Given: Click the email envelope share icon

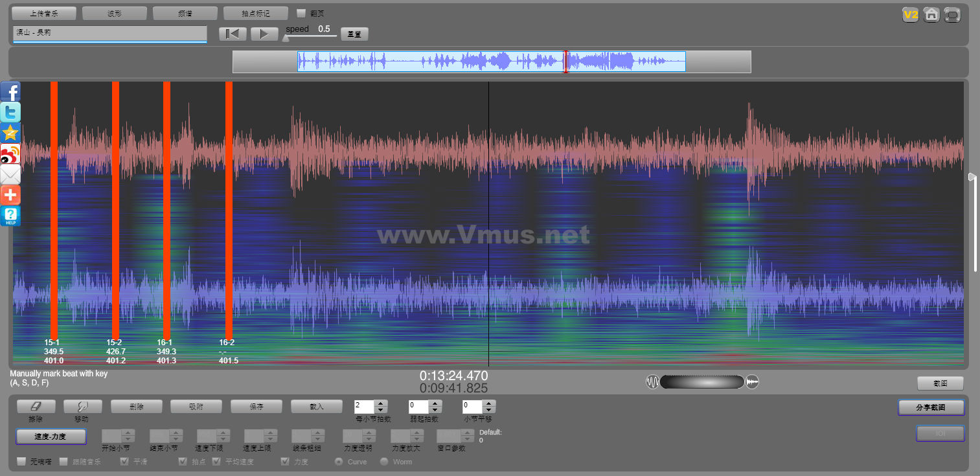Looking at the screenshot, I should (x=10, y=174).
